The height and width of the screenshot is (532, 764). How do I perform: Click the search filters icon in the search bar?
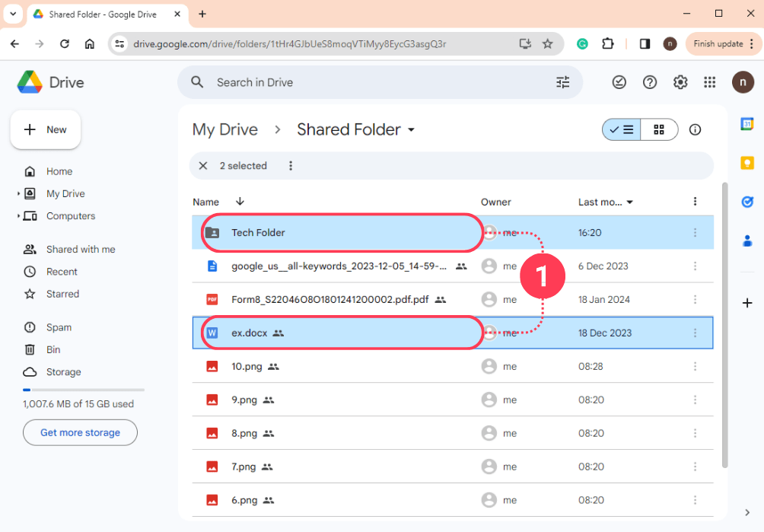562,81
